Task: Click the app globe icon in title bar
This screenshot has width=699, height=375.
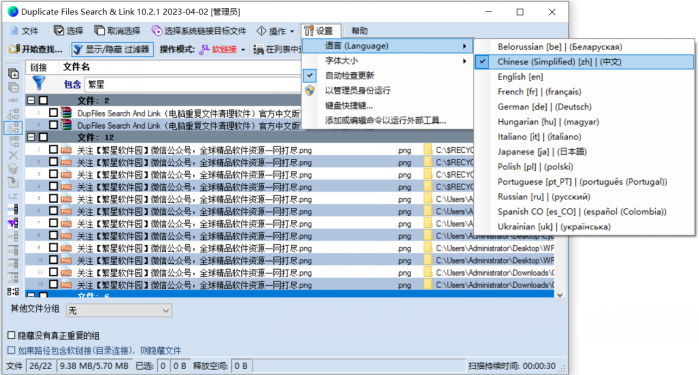Action: (x=13, y=12)
